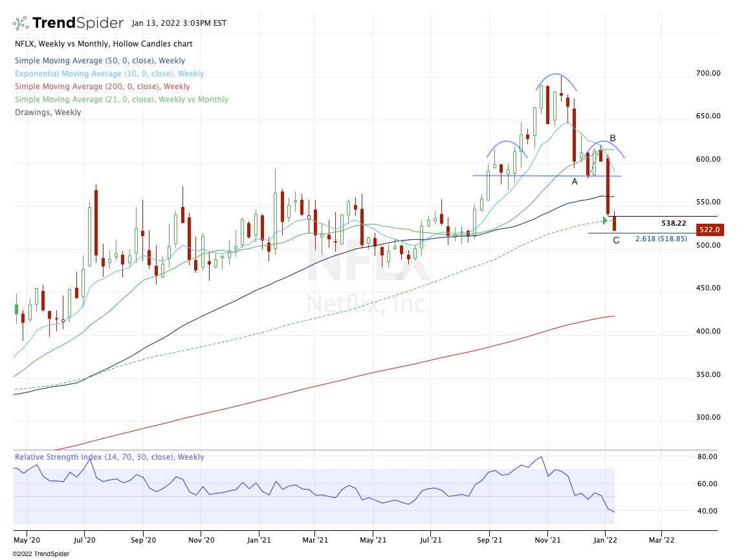Click the Jan '22 date axis label
Viewport: 737px width, 560px height.
pos(606,540)
